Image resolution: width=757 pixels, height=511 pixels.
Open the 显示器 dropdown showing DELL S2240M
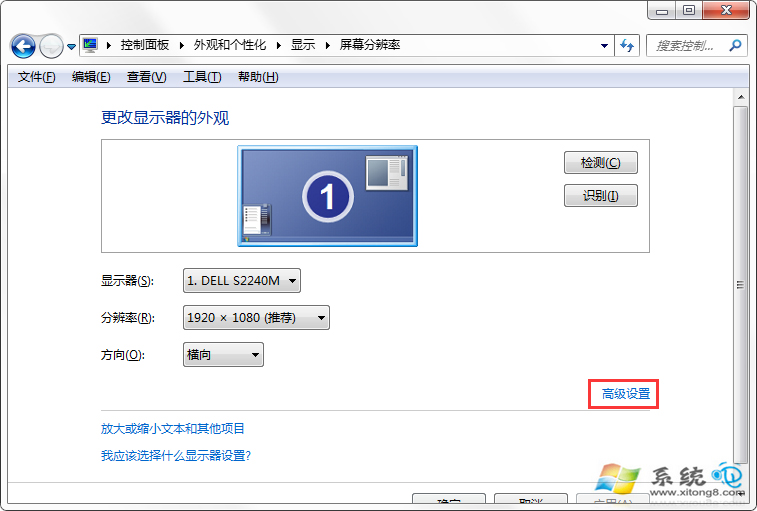242,281
